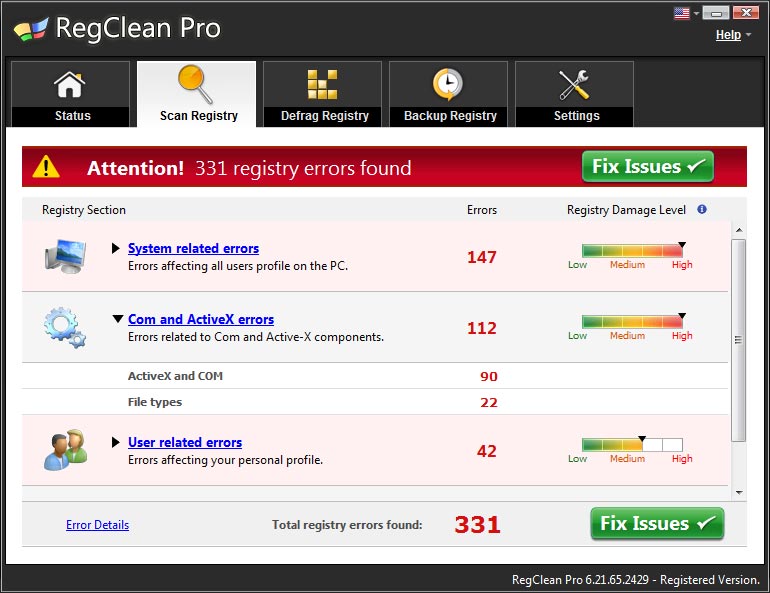The image size is (770, 593).
Task: Go to the Backup Registry tab
Action: pyautogui.click(x=449, y=95)
